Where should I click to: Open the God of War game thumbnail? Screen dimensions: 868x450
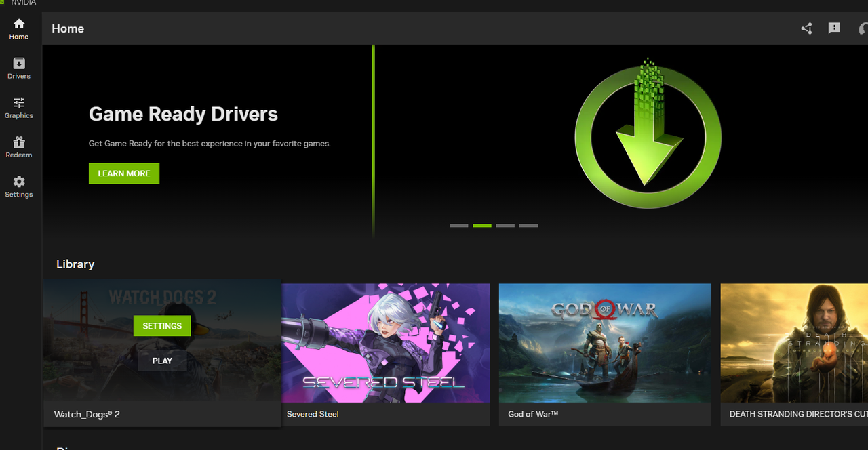pyautogui.click(x=605, y=343)
